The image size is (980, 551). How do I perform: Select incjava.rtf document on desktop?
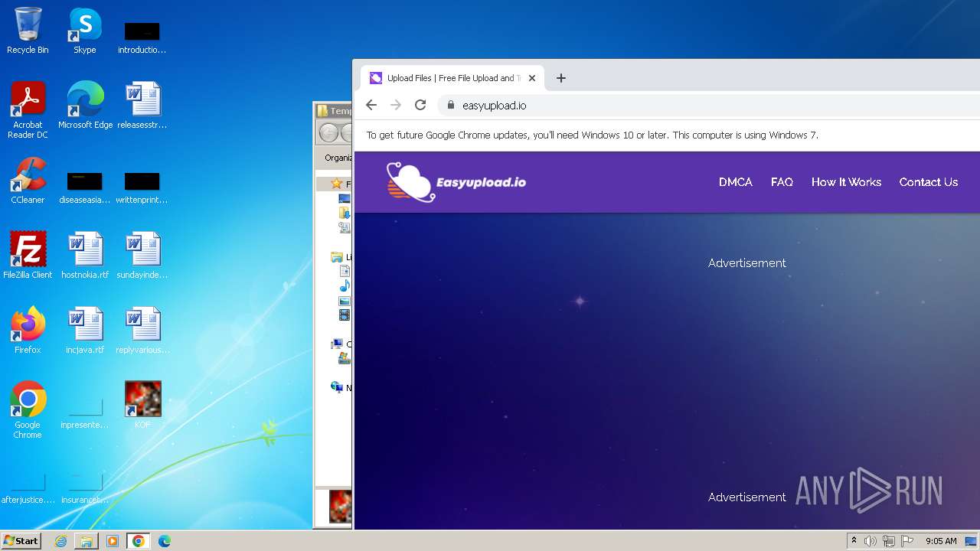coord(85,331)
